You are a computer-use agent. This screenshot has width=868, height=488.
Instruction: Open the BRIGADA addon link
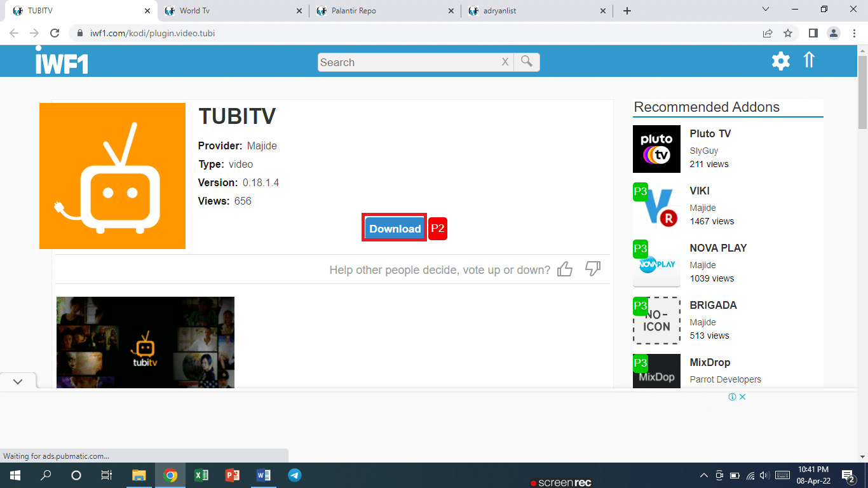[x=713, y=305]
